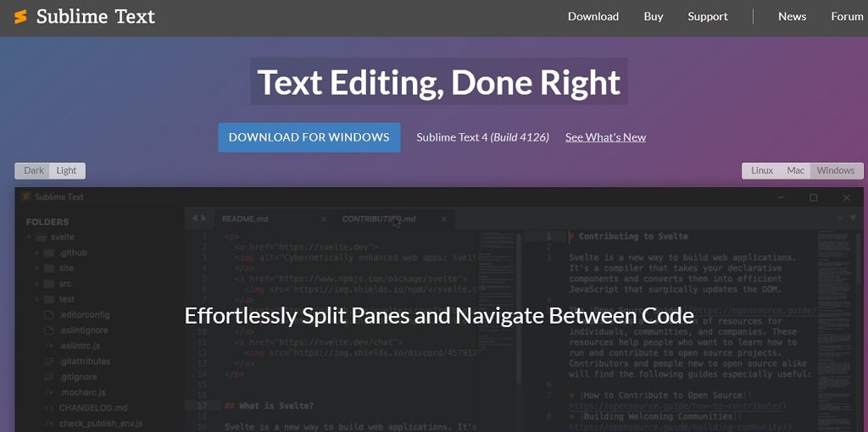
Task: Open .editorconfig in the sidebar
Action: (x=85, y=315)
